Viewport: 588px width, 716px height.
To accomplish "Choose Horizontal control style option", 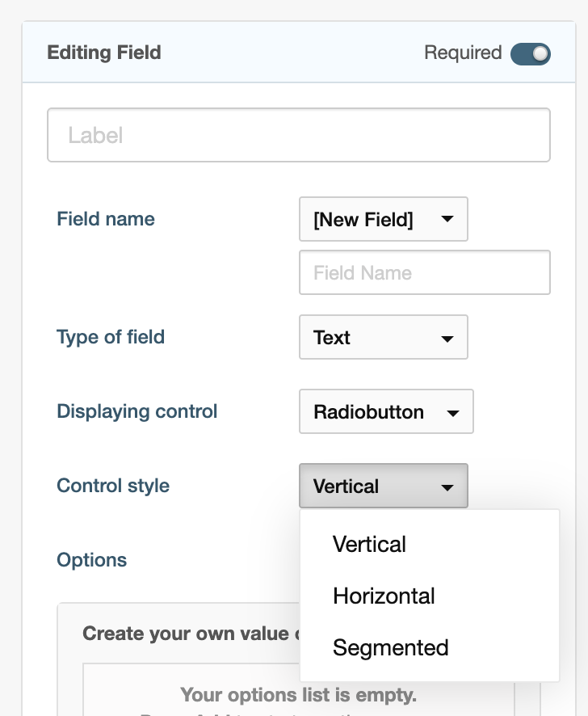I will pos(429,596).
